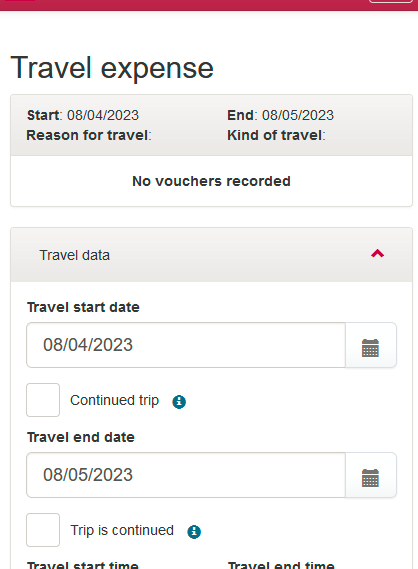The image size is (418, 569).
Task: Enable the Continued trip checkbox
Action: point(43,400)
